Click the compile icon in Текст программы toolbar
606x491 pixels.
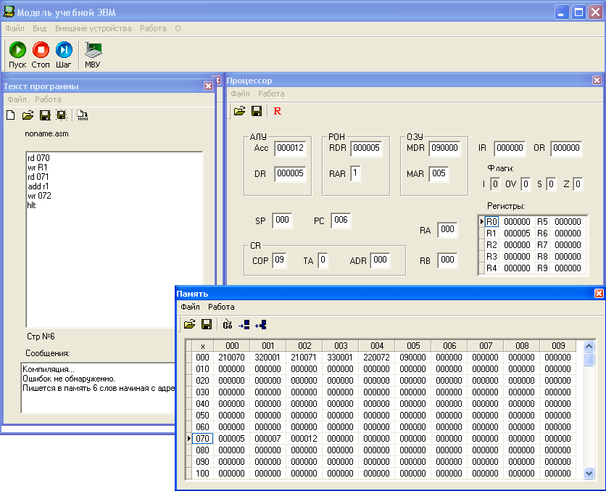tap(82, 115)
